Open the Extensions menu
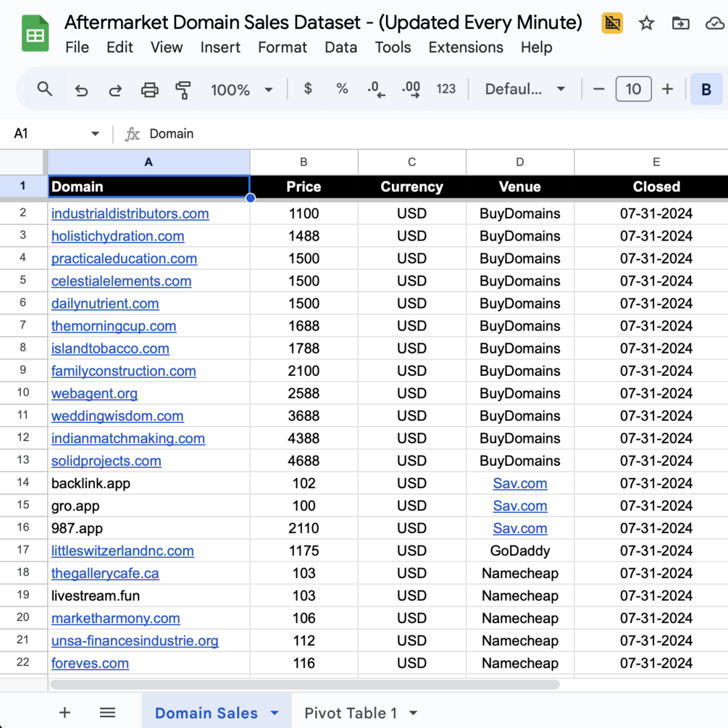The image size is (728, 728). pos(466,47)
